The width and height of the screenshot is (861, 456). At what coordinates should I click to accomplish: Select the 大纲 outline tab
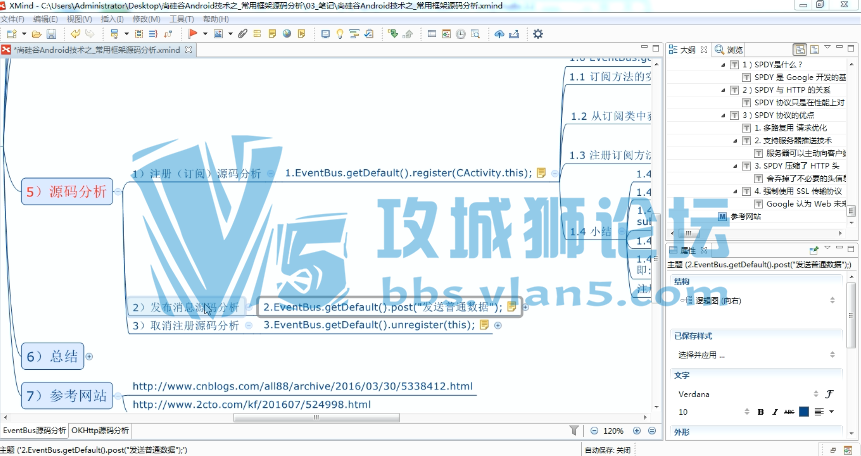[688, 49]
